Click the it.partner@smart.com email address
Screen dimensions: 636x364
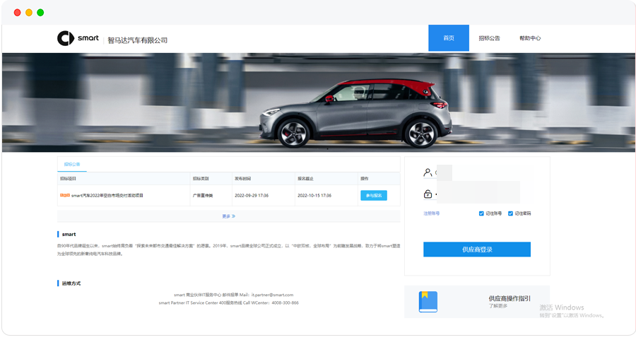click(x=272, y=295)
